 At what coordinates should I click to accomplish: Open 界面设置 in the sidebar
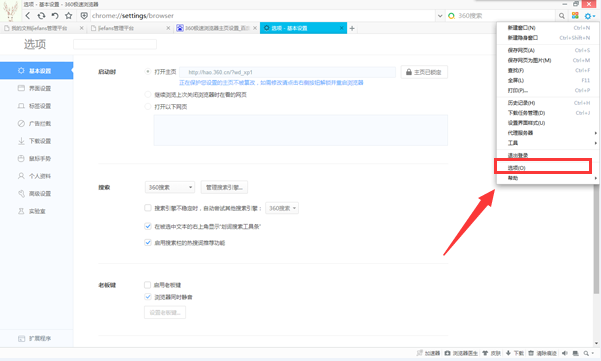[x=36, y=89]
